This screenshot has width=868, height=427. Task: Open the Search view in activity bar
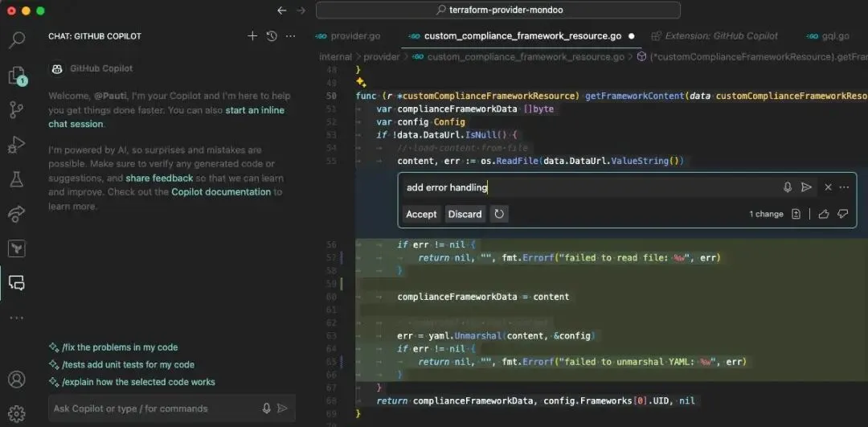(17, 40)
